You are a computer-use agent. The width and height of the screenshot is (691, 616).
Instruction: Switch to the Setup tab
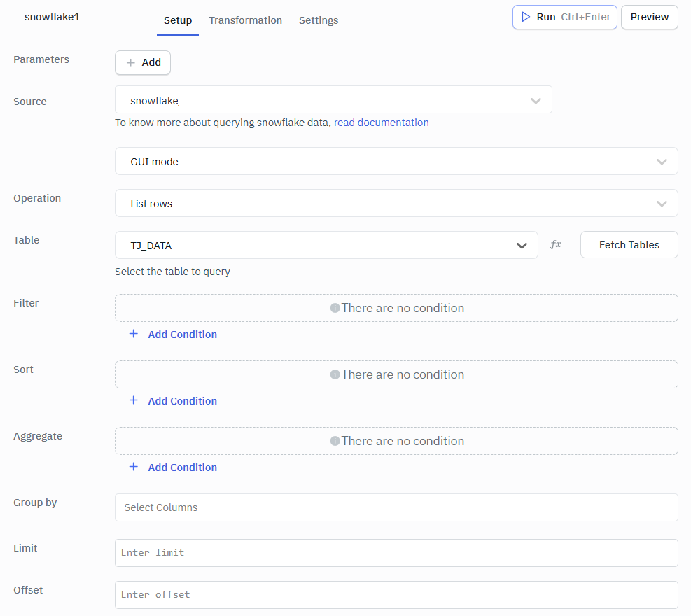[178, 20]
